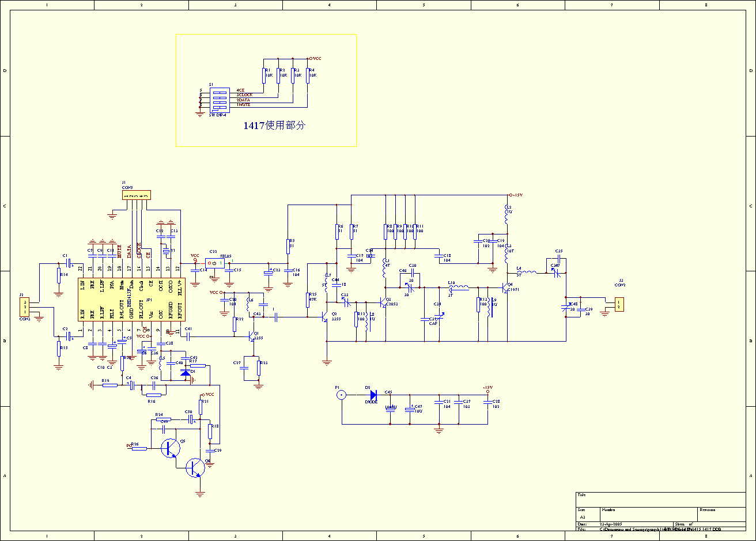Click the +15V port above C28
This screenshot has width=756, height=541.
click(x=487, y=388)
